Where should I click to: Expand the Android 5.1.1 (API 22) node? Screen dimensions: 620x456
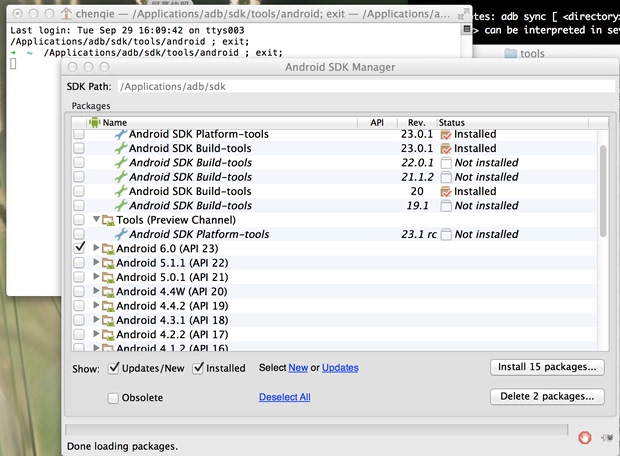(x=96, y=263)
